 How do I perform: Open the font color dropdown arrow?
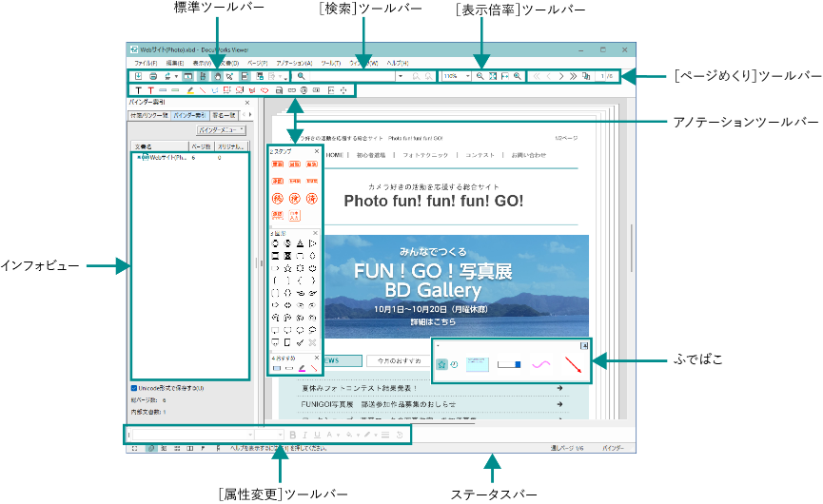point(338,435)
